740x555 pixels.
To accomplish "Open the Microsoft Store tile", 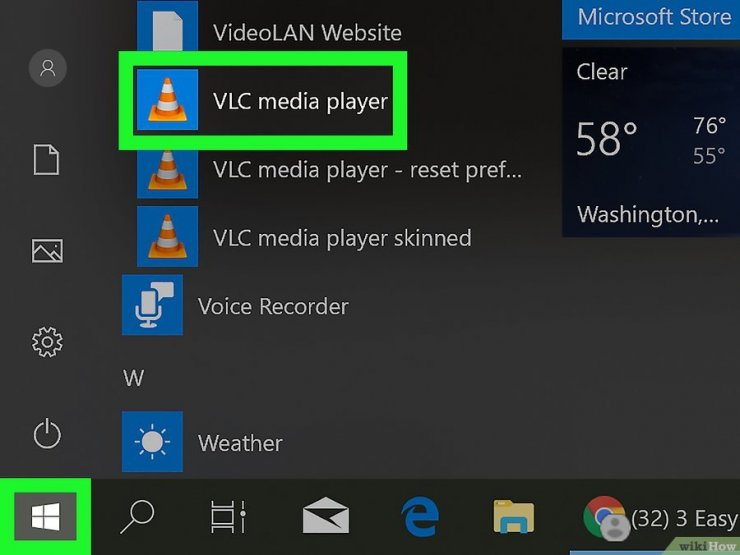I will [651, 19].
